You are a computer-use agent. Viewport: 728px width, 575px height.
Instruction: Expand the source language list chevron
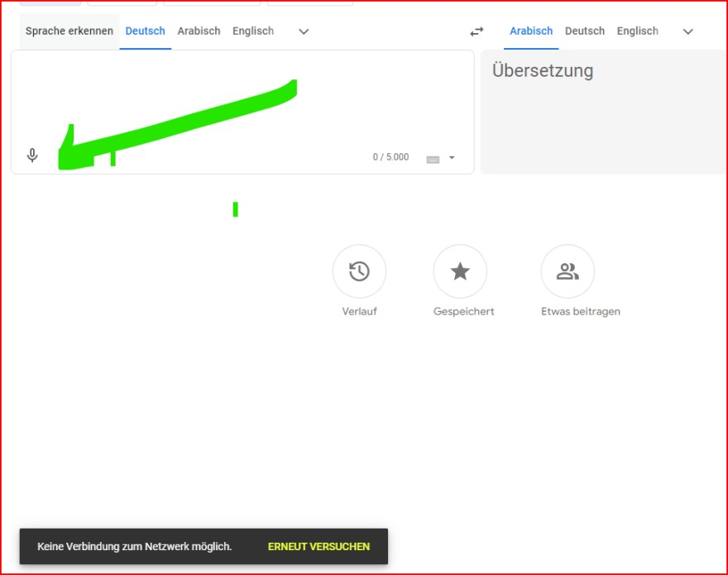pyautogui.click(x=304, y=31)
